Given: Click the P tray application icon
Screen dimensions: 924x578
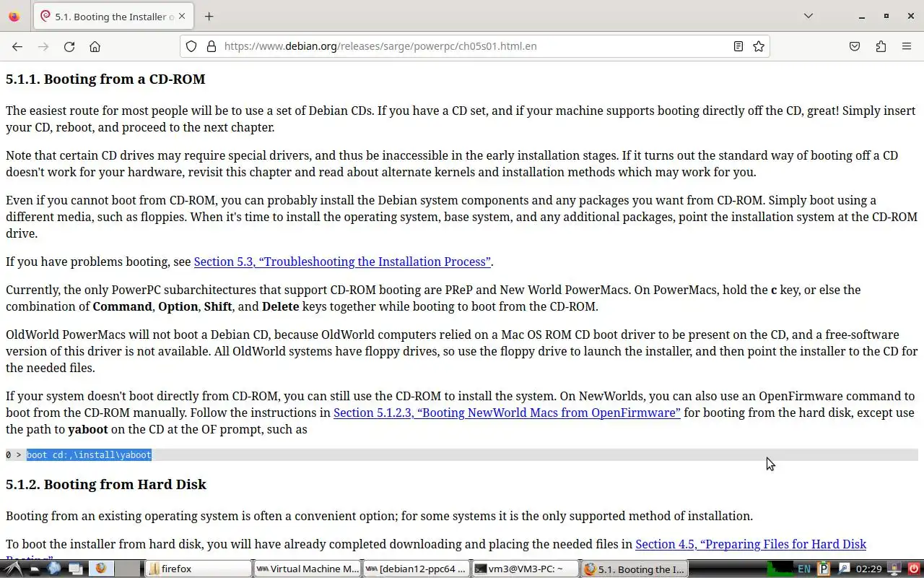Looking at the screenshot, I should click(x=824, y=569).
